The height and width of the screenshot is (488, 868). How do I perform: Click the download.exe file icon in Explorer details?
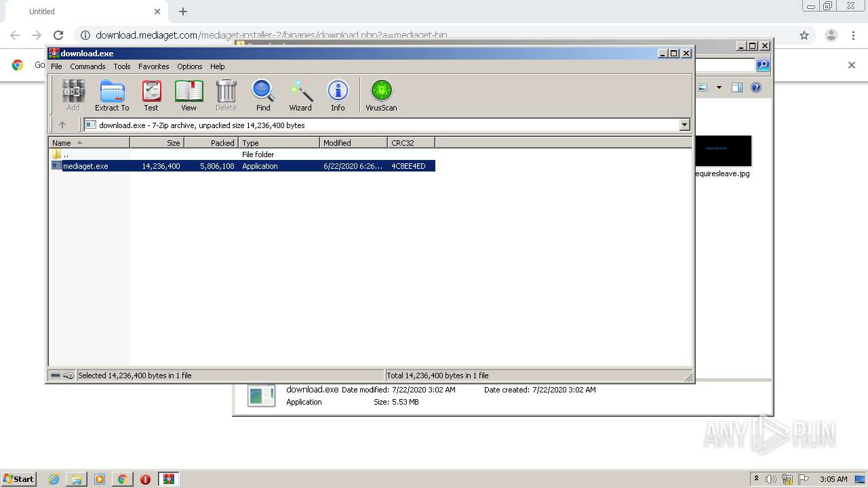[262, 395]
